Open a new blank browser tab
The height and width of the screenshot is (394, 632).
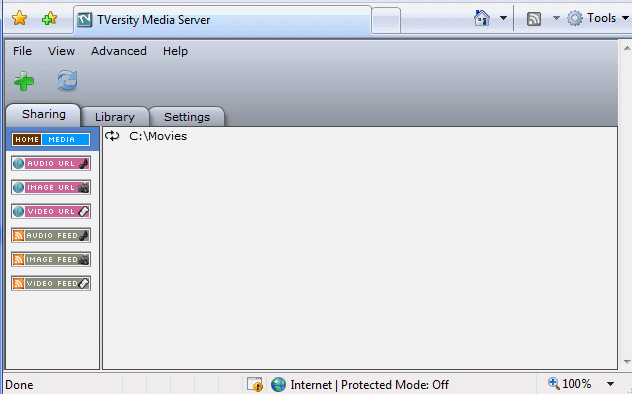point(386,20)
